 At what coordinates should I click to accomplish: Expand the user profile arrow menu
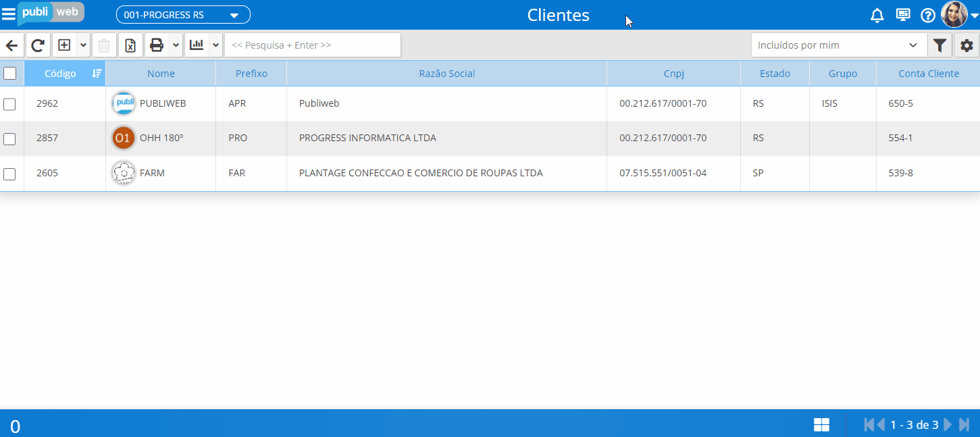974,16
